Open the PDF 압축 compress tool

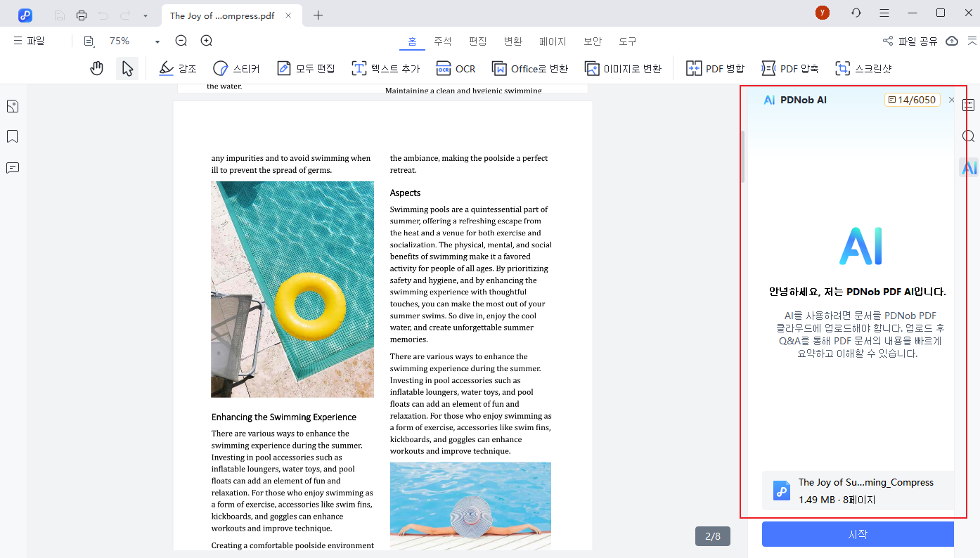pos(790,68)
